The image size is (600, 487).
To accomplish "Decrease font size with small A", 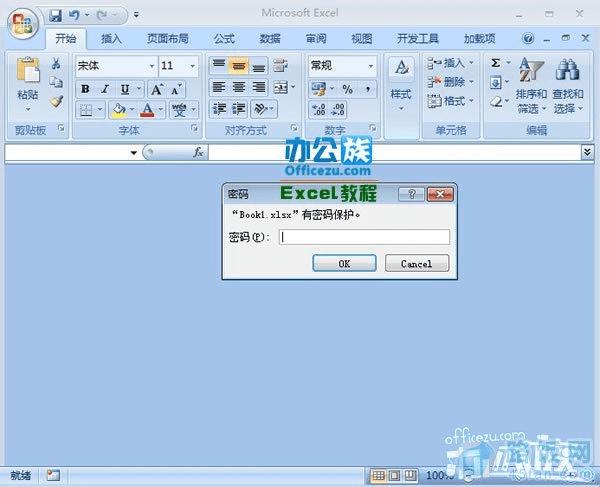I will tap(176, 90).
